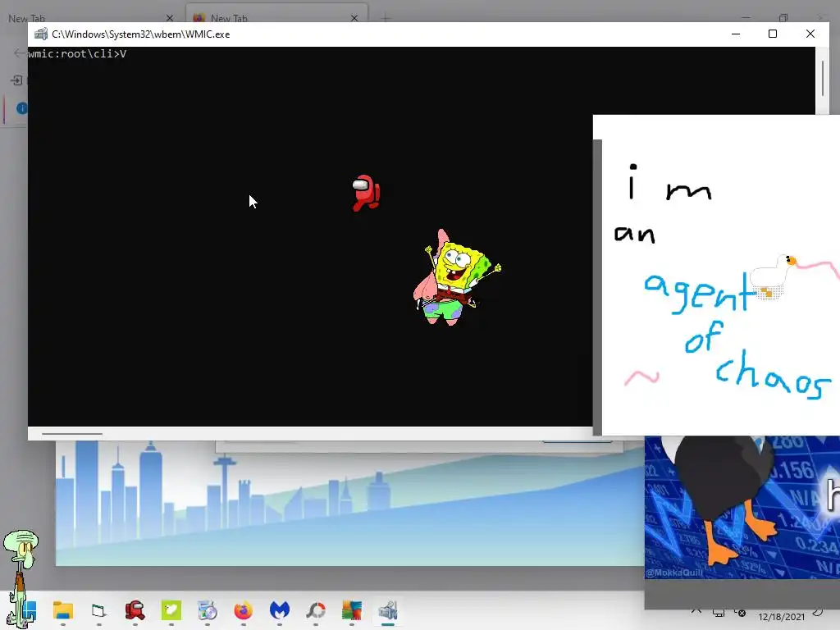This screenshot has height=630, width=840.
Task: Click the WMIC.exe title bar path text
Action: click(x=141, y=34)
